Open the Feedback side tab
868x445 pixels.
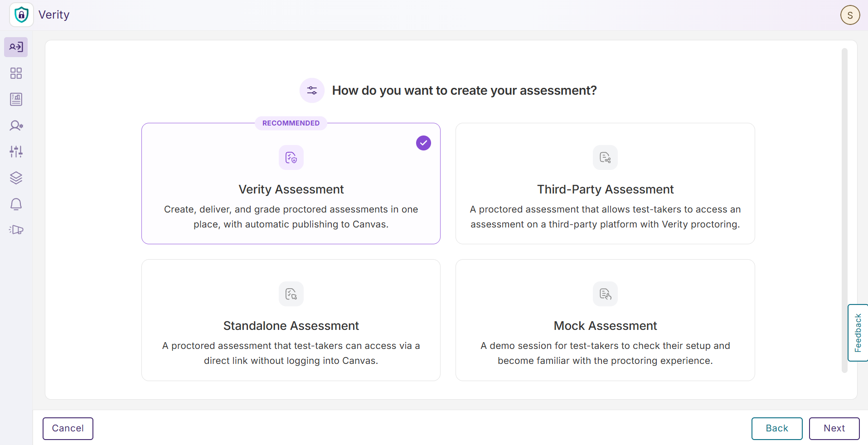(x=858, y=333)
